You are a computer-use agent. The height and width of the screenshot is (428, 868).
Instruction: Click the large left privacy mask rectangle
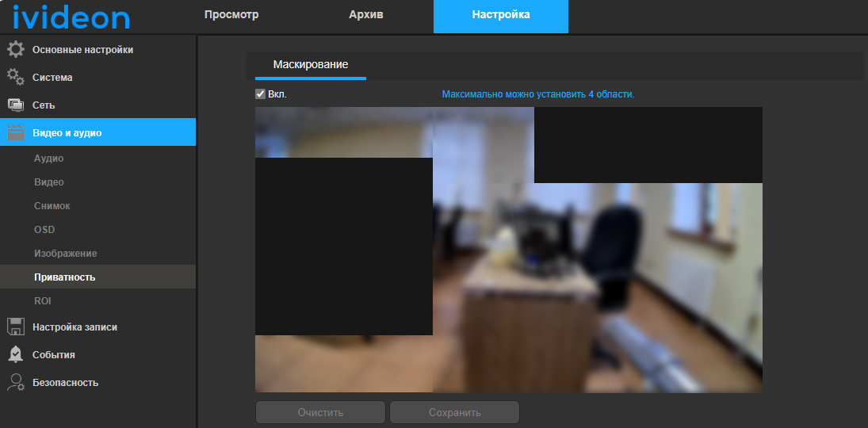344,246
